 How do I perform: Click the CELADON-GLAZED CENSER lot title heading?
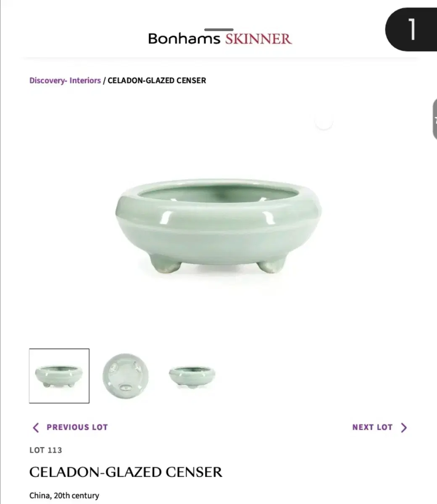126,472
